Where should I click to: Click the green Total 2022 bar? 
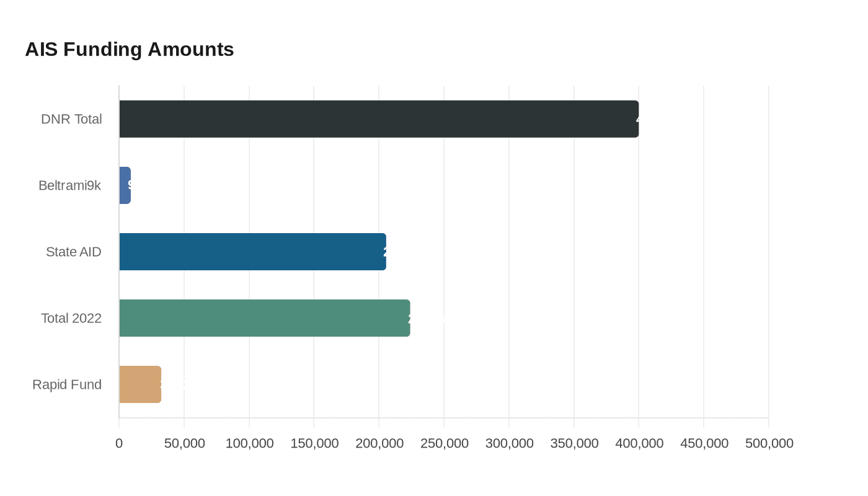point(264,318)
